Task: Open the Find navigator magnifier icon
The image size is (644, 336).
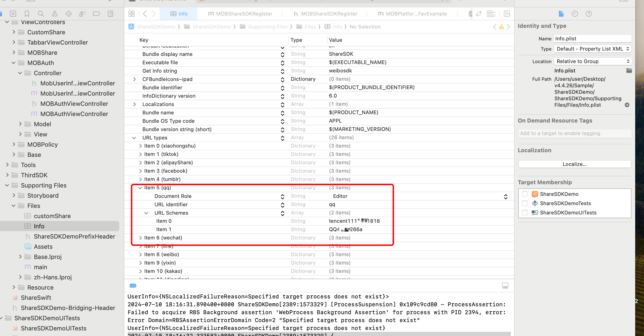Action: [41, 14]
